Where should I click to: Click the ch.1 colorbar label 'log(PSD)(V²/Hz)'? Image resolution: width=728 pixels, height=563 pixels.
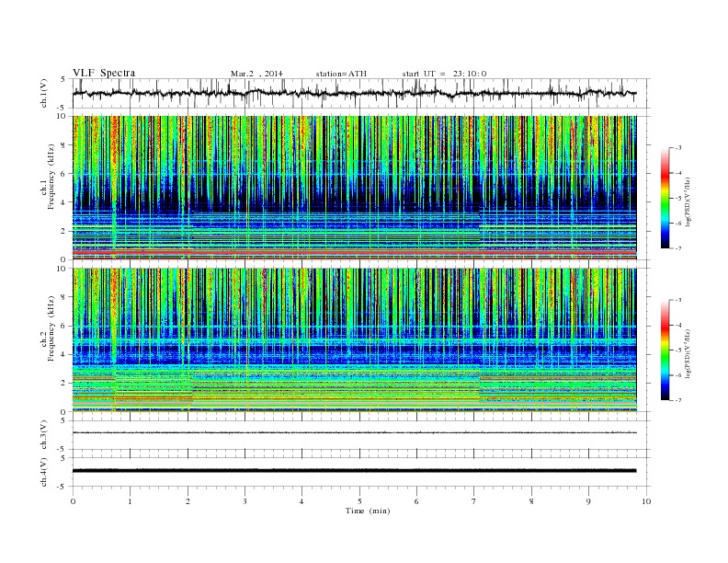[688, 202]
